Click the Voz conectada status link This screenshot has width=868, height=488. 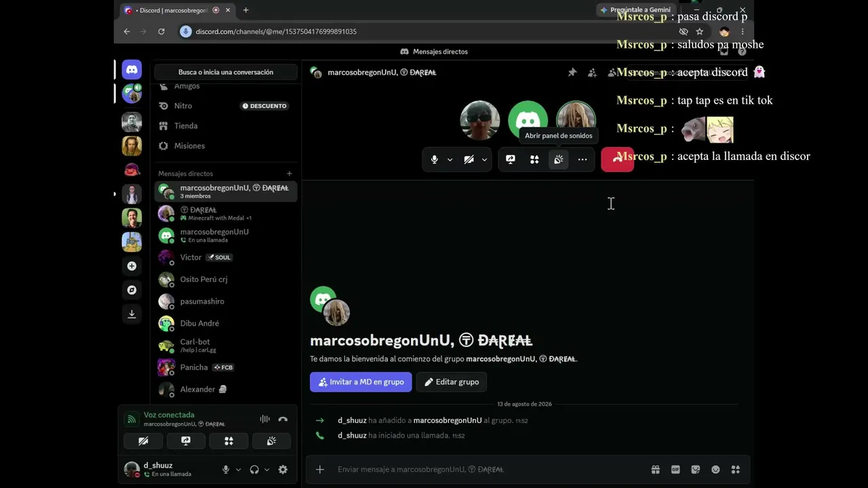[x=169, y=415]
